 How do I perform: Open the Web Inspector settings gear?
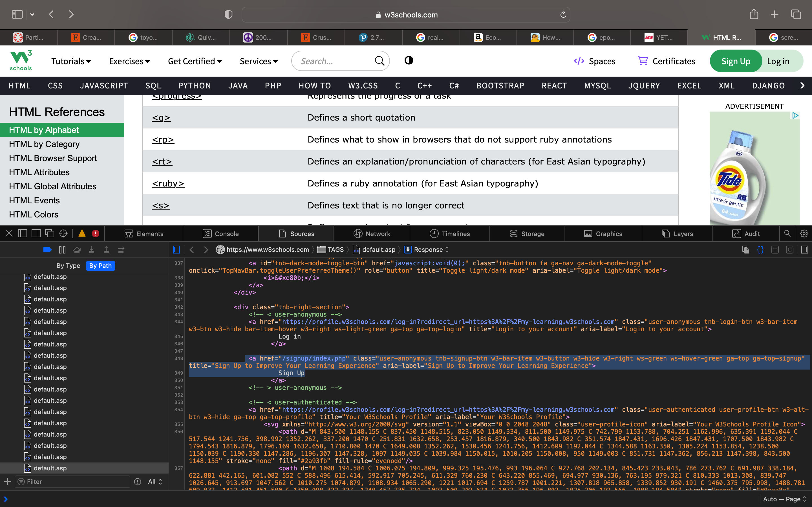click(x=804, y=234)
